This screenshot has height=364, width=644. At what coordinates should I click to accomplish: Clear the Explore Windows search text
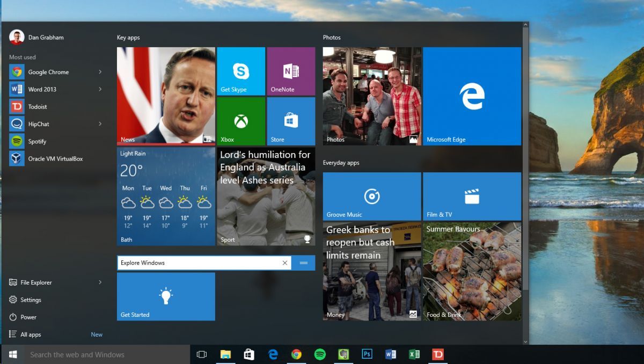click(x=285, y=263)
